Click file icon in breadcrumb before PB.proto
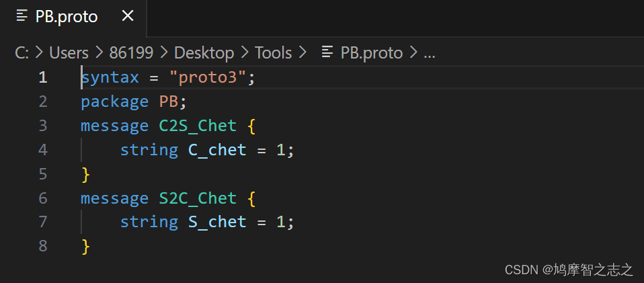The image size is (644, 283). 327,52
